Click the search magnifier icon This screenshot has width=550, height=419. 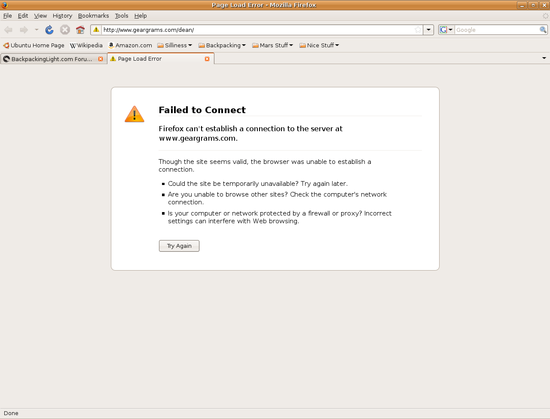[543, 30]
